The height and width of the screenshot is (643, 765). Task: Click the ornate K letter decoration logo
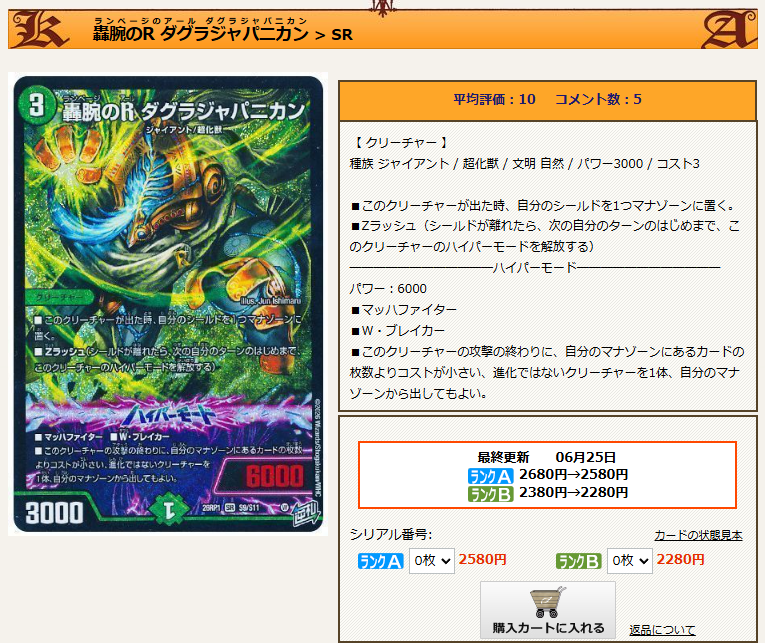pos(40,29)
